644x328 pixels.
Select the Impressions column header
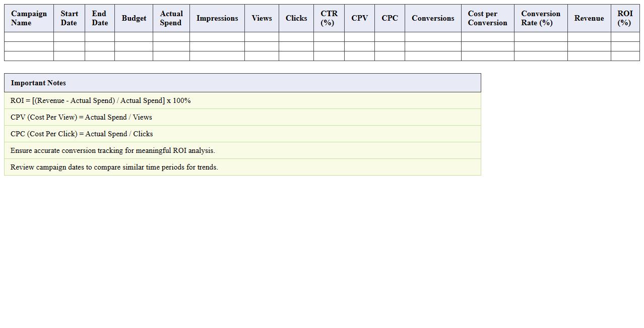coord(217,18)
